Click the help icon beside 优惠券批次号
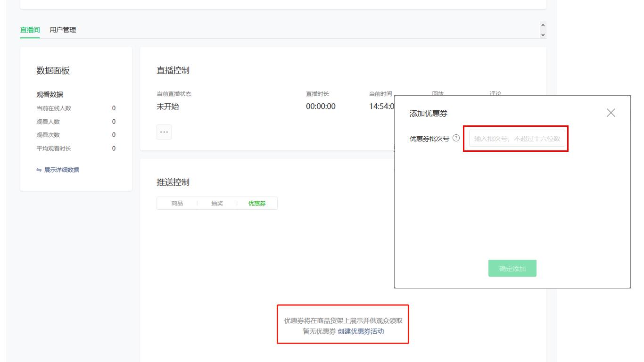Image resolution: width=644 pixels, height=362 pixels. pyautogui.click(x=456, y=139)
